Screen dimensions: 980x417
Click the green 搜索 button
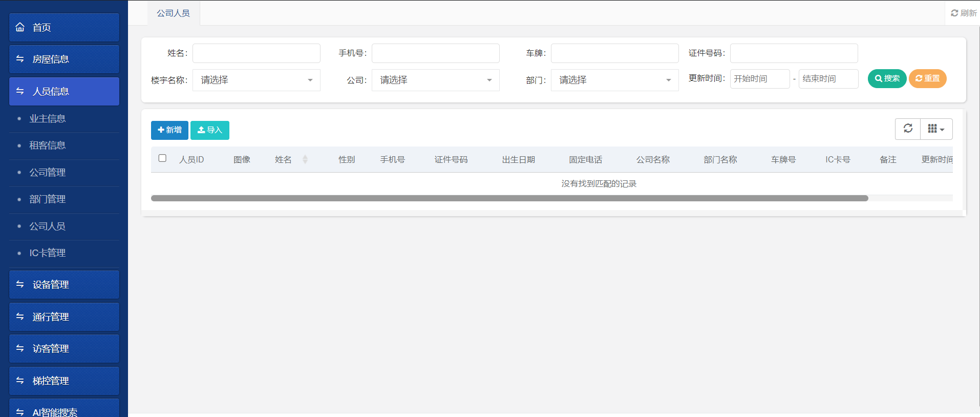[x=887, y=78]
